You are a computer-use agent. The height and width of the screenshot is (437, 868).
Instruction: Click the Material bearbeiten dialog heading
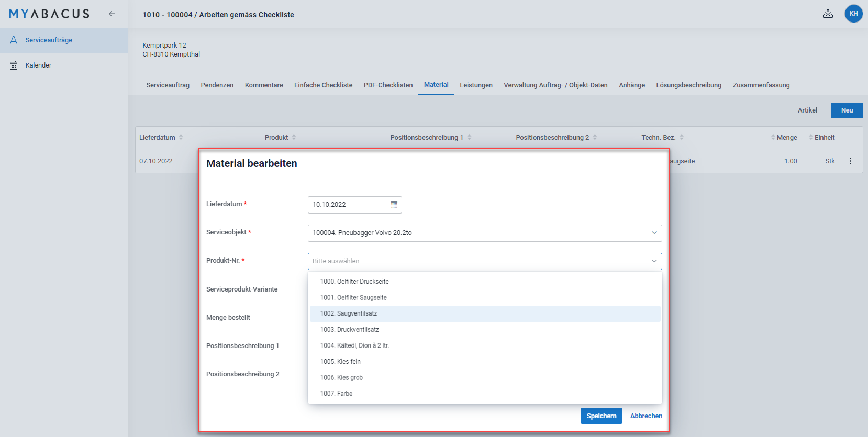click(252, 163)
